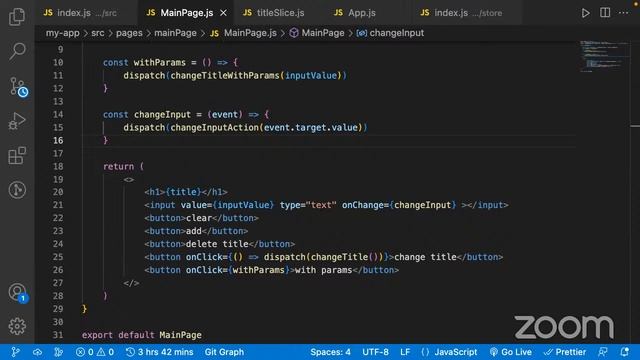This screenshot has width=640, height=360.
Task: Click line number 16 in gutter
Action: 58,140
